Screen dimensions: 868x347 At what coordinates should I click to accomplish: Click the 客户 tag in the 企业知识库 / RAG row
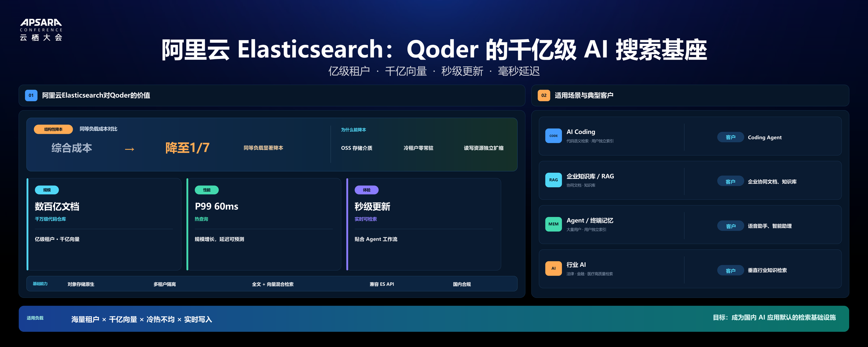pyautogui.click(x=731, y=182)
